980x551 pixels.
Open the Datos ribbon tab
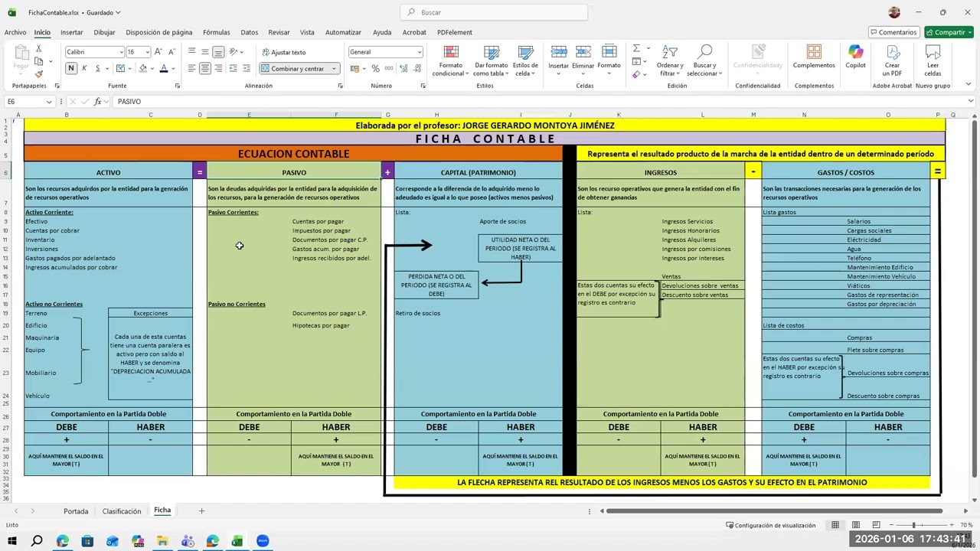pyautogui.click(x=250, y=32)
